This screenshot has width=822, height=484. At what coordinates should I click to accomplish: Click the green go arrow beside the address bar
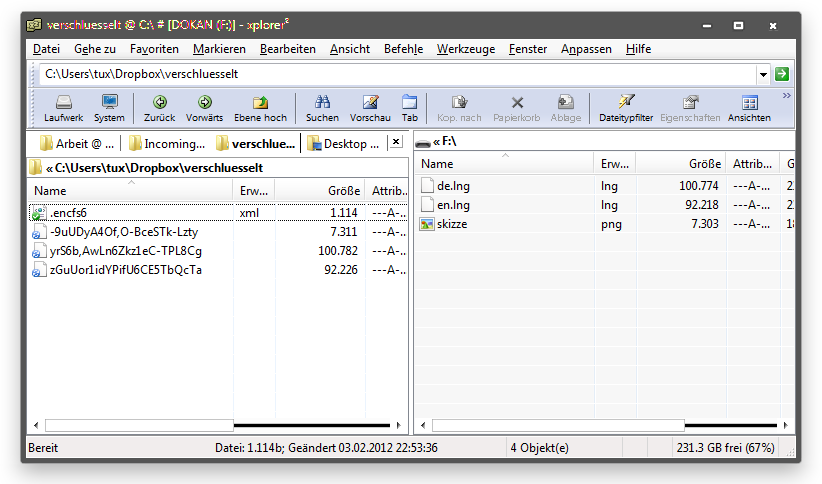coord(781,74)
